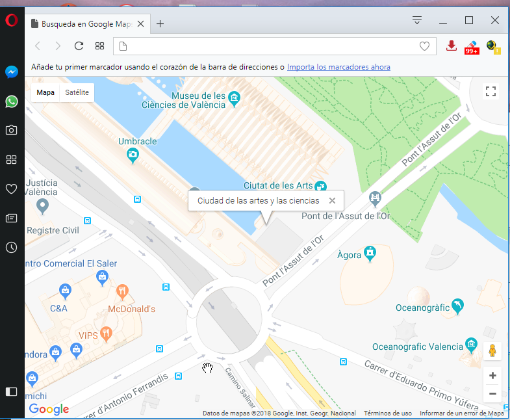This screenshot has width=510, height=420.
Task: Click the address bar field
Action: [x=275, y=46]
